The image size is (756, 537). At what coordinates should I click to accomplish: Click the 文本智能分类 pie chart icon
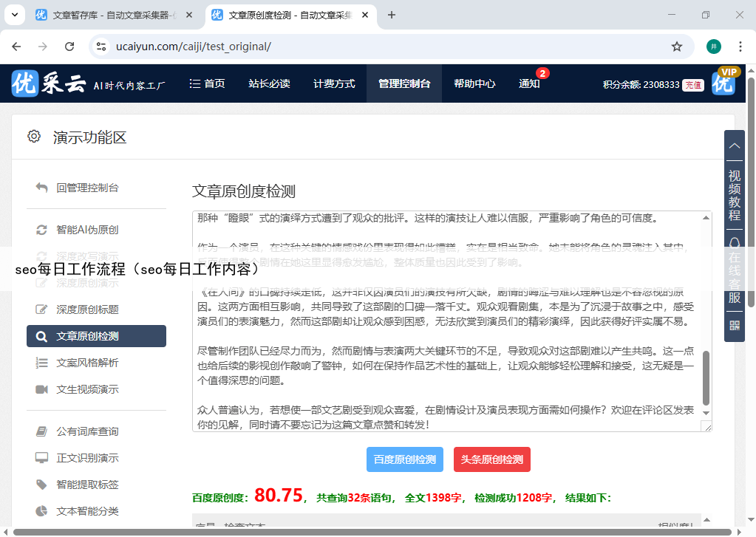(42, 511)
